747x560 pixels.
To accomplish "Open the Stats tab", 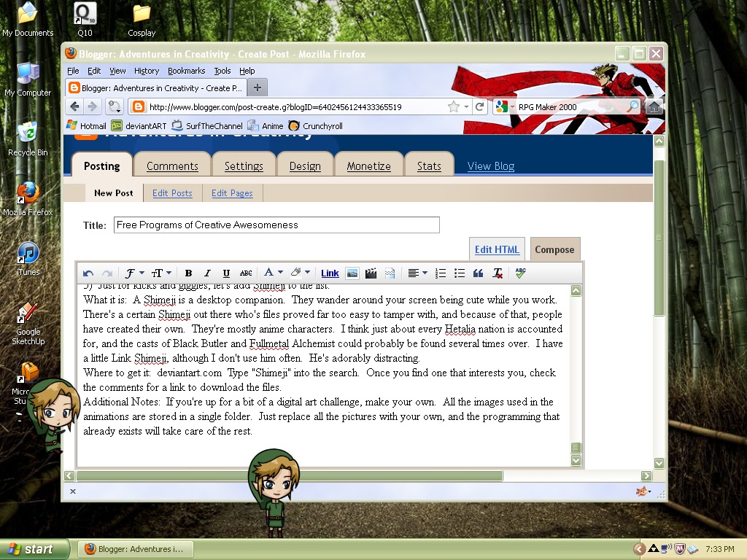I will tap(429, 166).
